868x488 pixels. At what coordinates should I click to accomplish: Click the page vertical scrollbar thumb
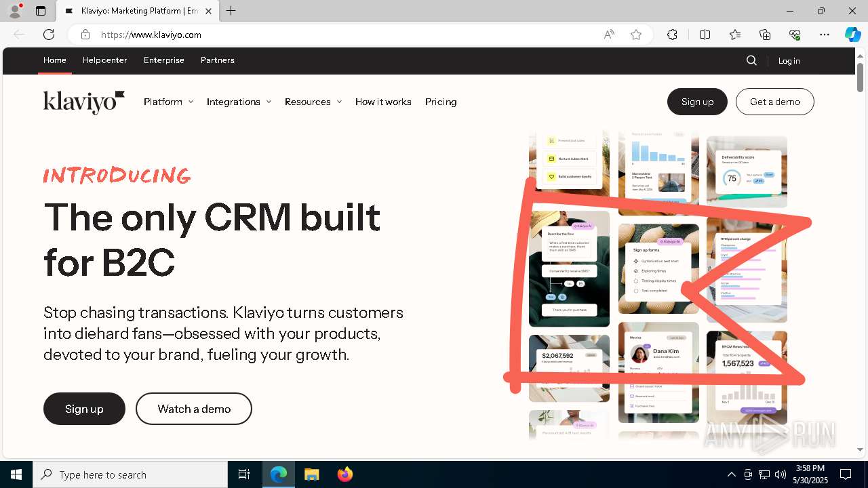click(860, 77)
